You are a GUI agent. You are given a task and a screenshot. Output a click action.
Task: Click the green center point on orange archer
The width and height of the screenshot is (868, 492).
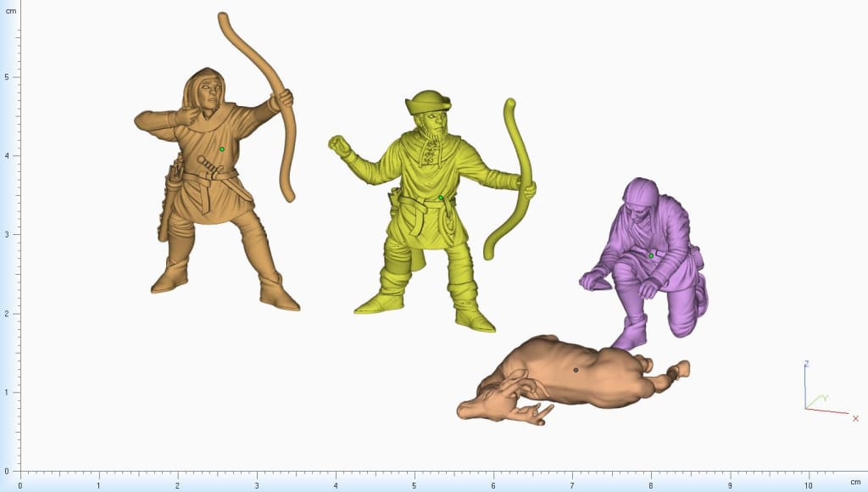(x=222, y=149)
